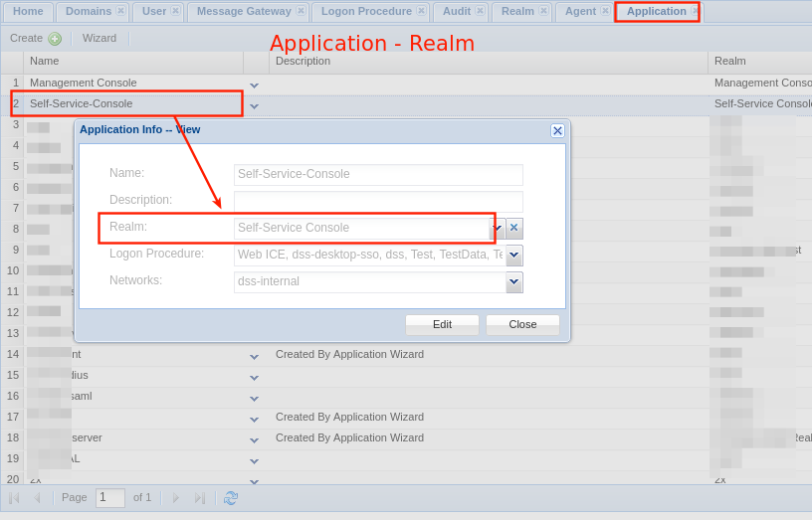The width and height of the screenshot is (812, 520).
Task: Close the Application Info dialog with X
Action: click(x=557, y=130)
